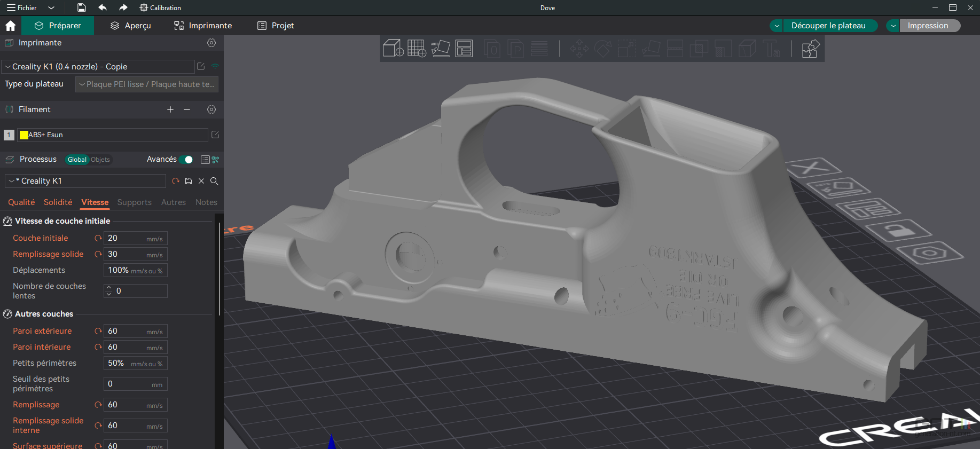This screenshot has height=449, width=980.
Task: Click the Auto orient toolbar icon
Action: click(441, 48)
